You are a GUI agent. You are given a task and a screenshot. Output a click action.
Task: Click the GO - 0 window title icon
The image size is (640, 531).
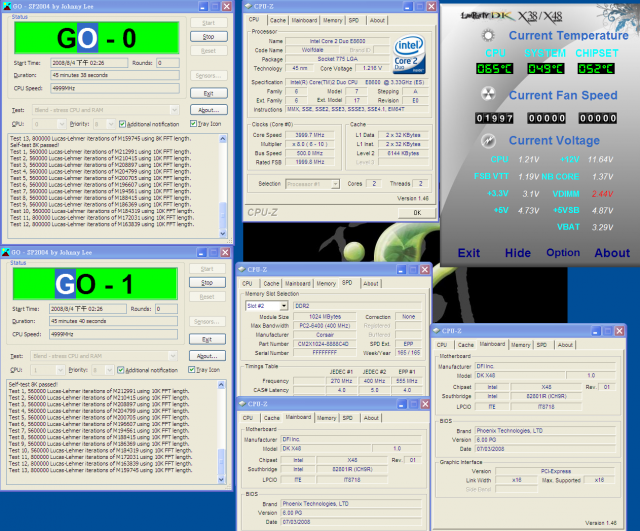[6, 7]
